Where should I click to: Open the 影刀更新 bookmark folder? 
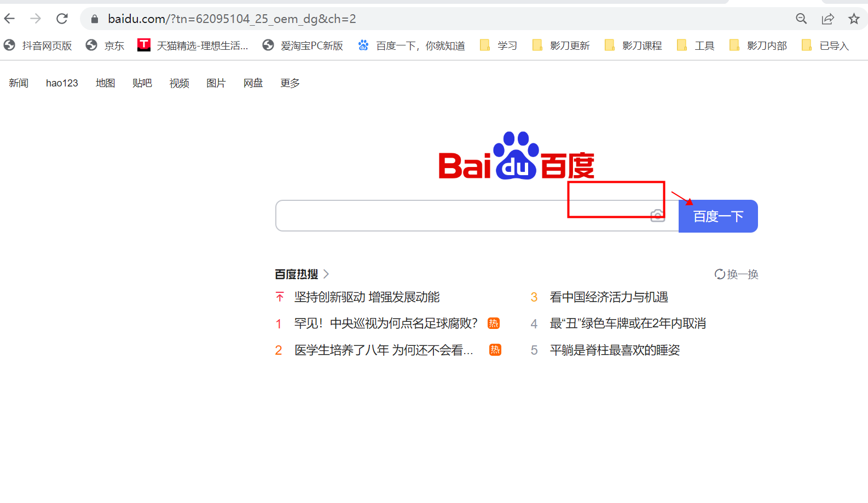561,45
